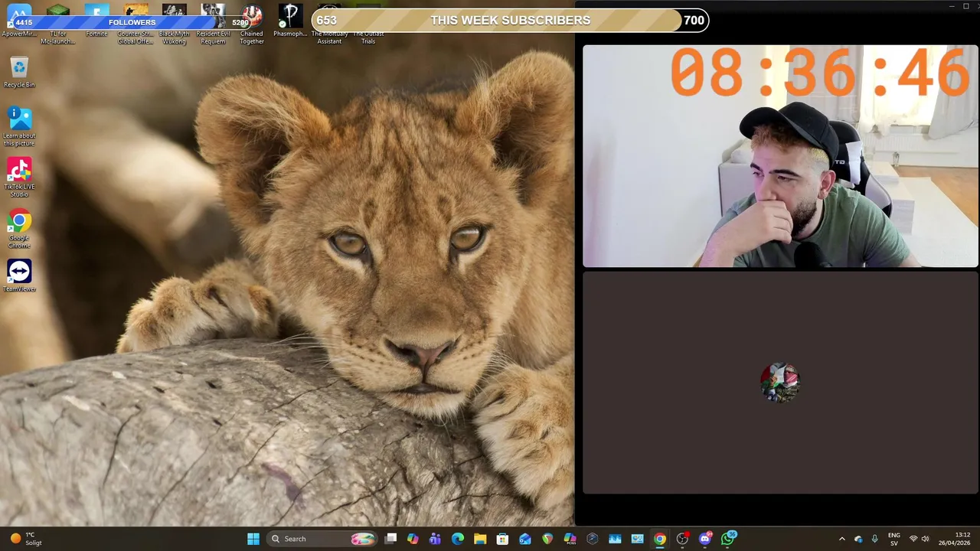Open the TL for Mc-launcher desktop icon
The image size is (980, 551).
click(x=58, y=24)
